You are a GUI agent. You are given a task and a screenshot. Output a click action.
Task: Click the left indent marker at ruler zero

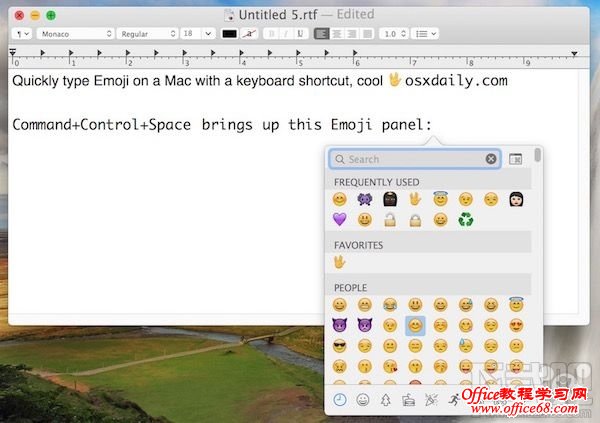click(x=13, y=53)
